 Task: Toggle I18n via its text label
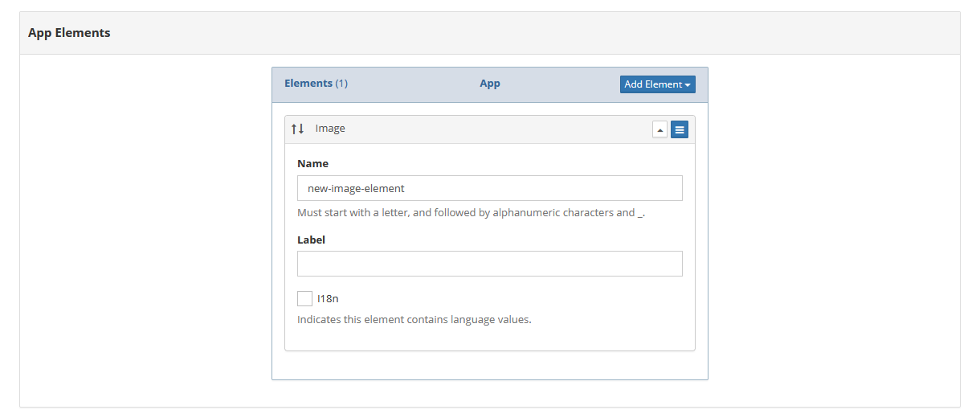point(328,298)
